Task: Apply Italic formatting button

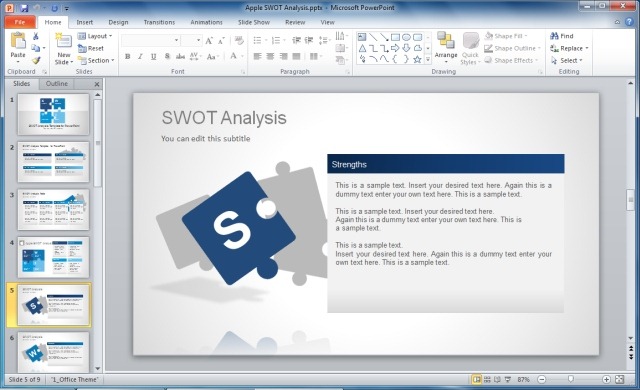Action: pyautogui.click(x=140, y=56)
